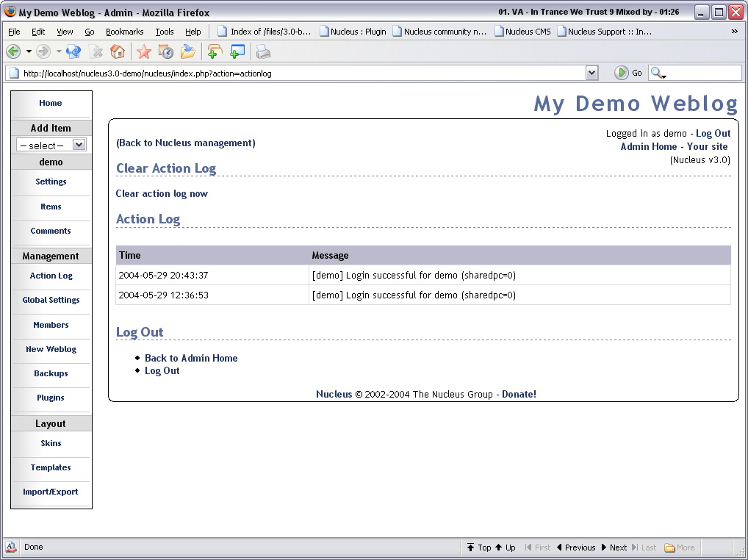Open Global Settings in the sidebar
The height and width of the screenshot is (560, 748).
(x=51, y=300)
